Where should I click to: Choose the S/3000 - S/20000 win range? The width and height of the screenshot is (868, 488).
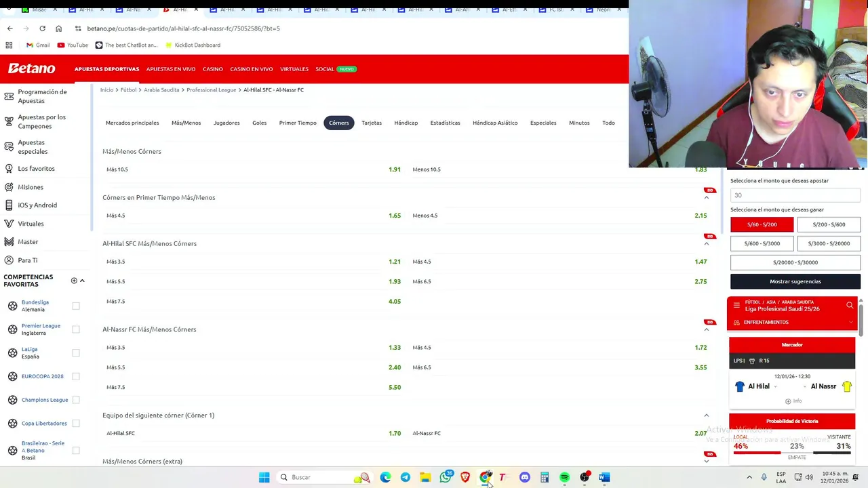[x=829, y=243]
